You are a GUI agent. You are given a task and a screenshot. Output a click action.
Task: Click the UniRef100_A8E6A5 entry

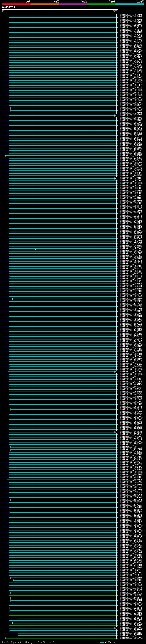tap(131, 77)
